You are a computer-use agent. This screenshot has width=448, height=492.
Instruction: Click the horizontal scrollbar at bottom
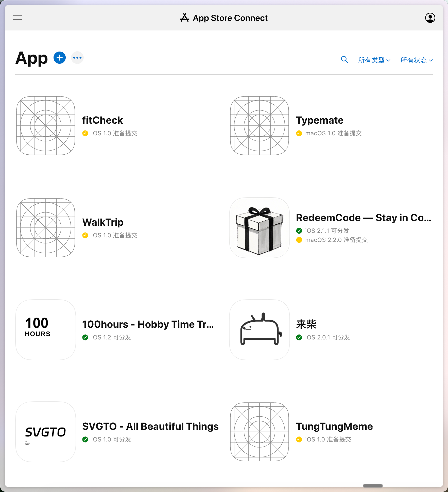pos(373,486)
